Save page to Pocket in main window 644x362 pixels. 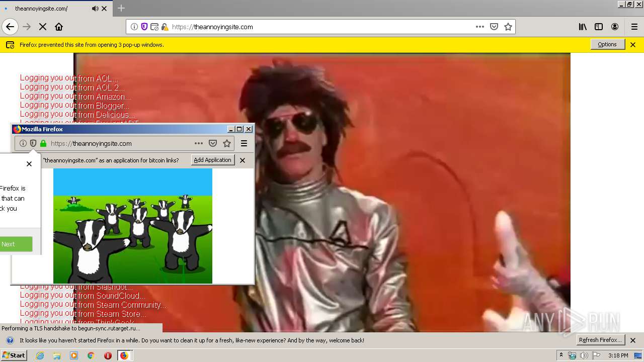coord(494,27)
